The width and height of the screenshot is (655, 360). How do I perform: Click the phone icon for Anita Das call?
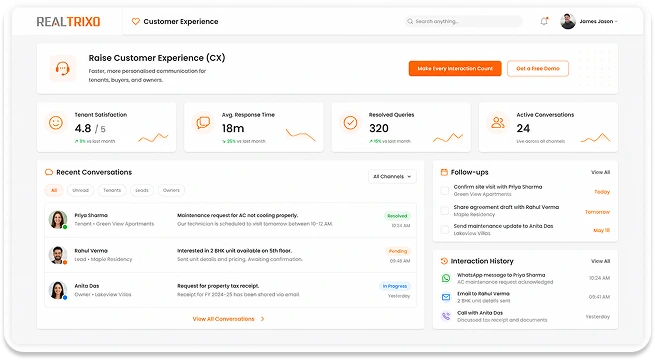pos(446,316)
